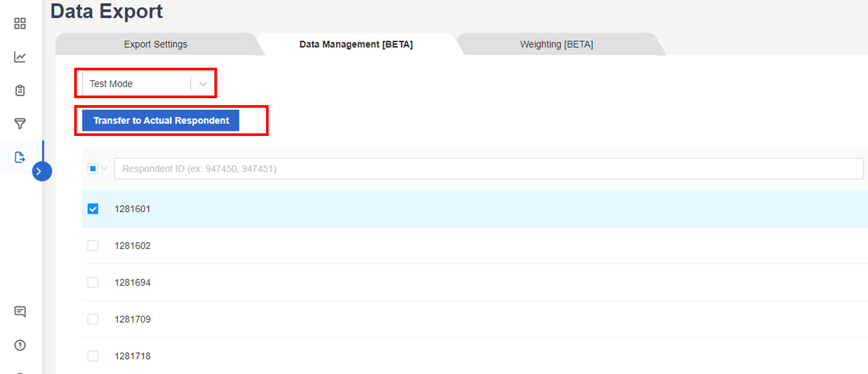868x374 pixels.
Task: Open the chat feedback icon
Action: tap(20, 311)
